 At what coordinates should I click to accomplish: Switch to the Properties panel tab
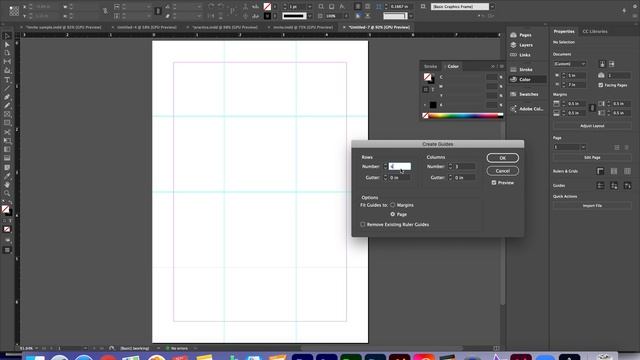pyautogui.click(x=564, y=31)
